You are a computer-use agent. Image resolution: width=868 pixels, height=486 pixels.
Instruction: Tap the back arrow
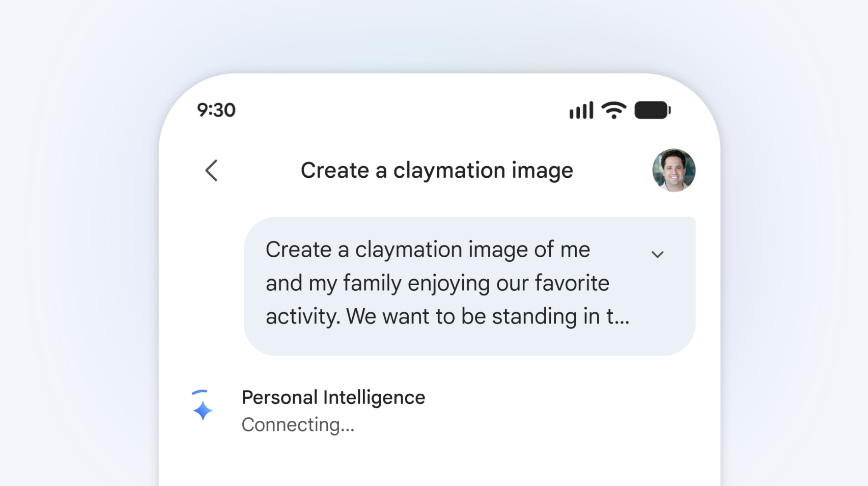pyautogui.click(x=211, y=170)
